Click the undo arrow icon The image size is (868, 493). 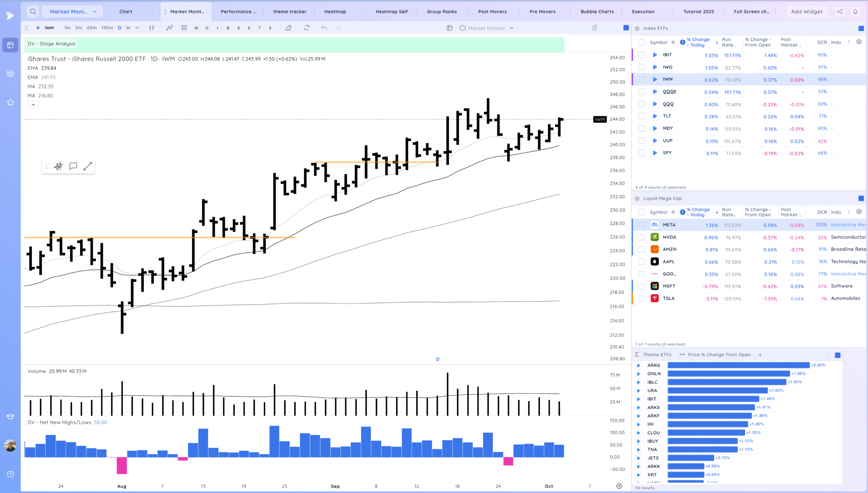pyautogui.click(x=324, y=28)
